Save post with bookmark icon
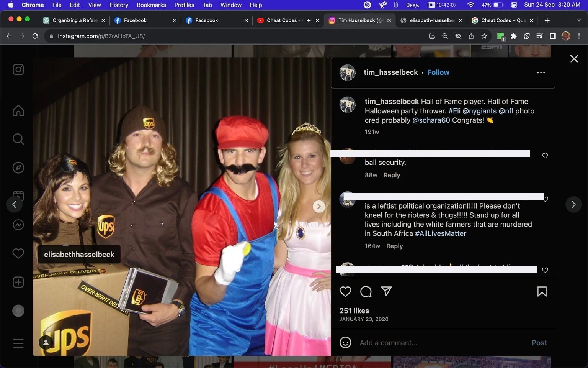Screen dimensions: 588x368 (542, 291)
